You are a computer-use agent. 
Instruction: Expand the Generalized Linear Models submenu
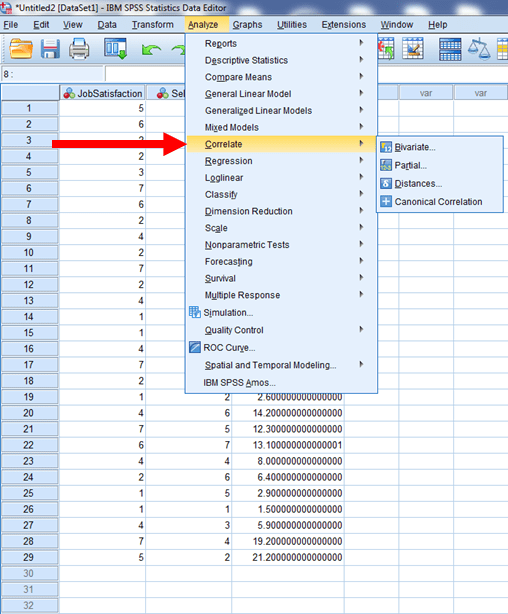point(281,111)
